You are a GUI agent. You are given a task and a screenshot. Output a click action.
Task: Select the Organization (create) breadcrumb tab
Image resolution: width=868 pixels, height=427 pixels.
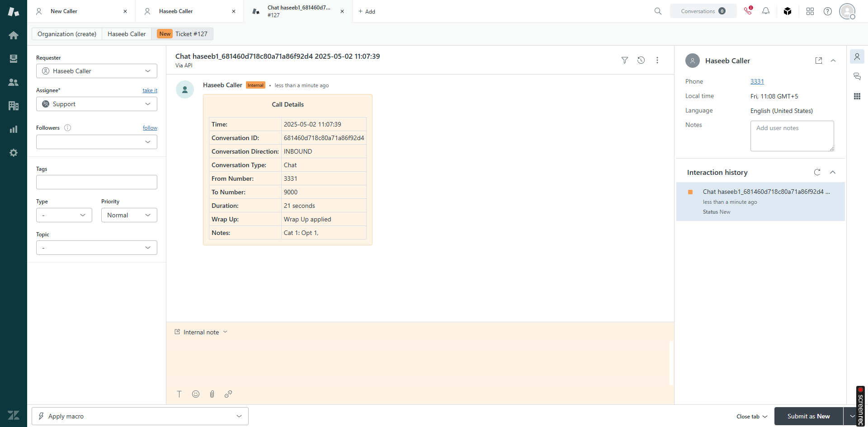click(67, 34)
